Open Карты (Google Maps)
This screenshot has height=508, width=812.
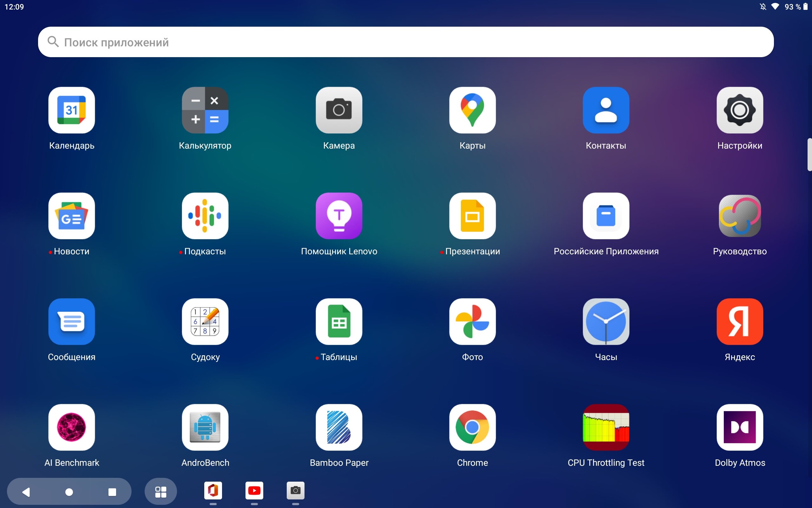pyautogui.click(x=472, y=110)
